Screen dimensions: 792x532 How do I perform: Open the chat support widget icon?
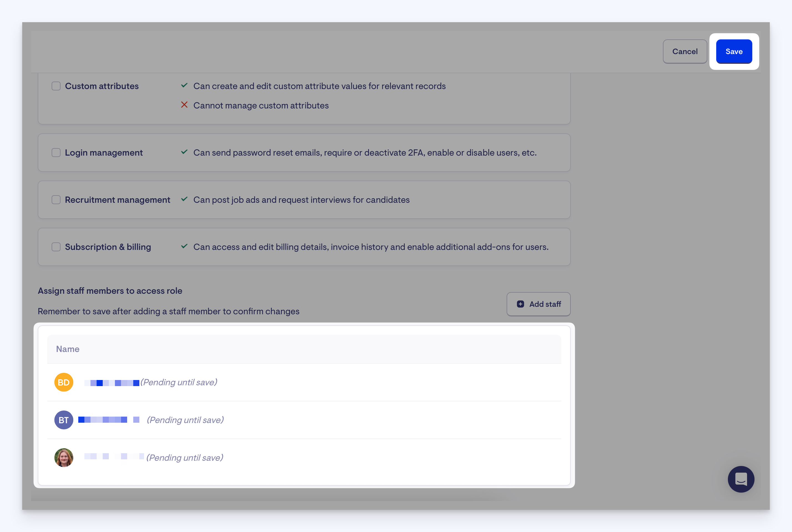click(x=741, y=479)
